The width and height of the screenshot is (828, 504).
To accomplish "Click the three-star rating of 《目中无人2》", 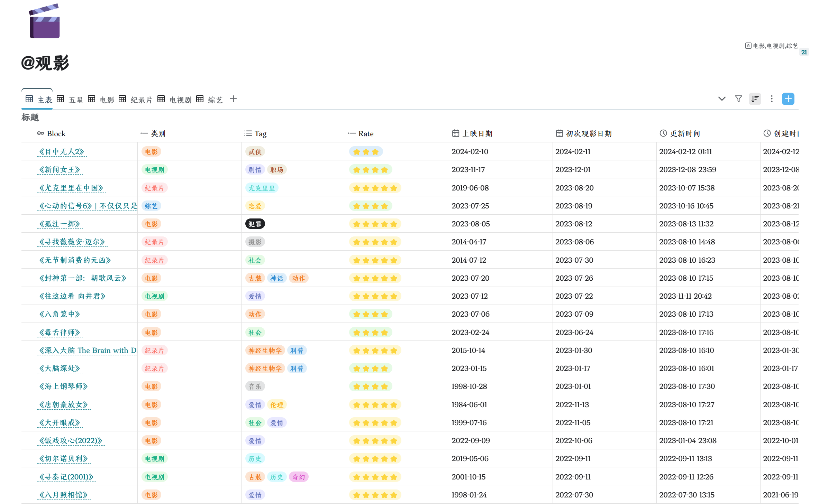I will click(x=366, y=152).
